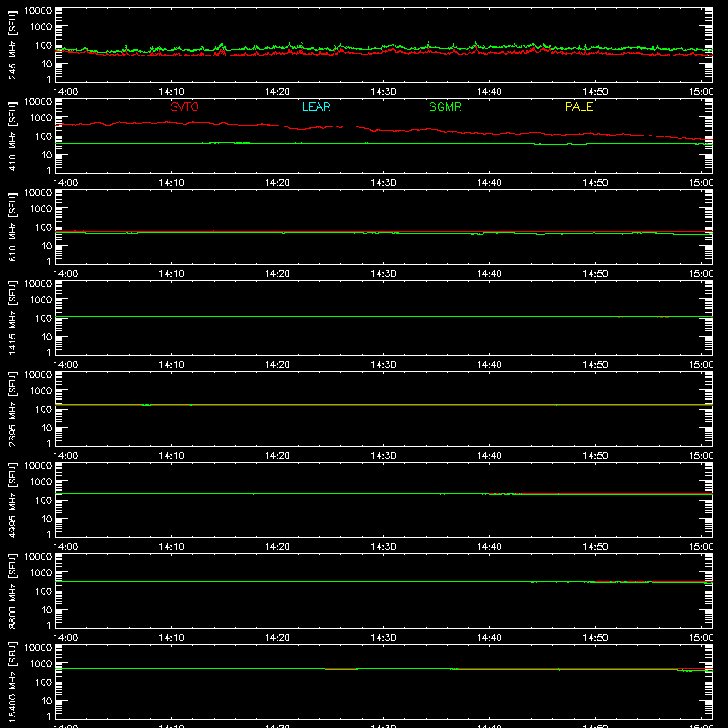Click 14:30 tick label under 4995 MHz plot

[x=383, y=547]
